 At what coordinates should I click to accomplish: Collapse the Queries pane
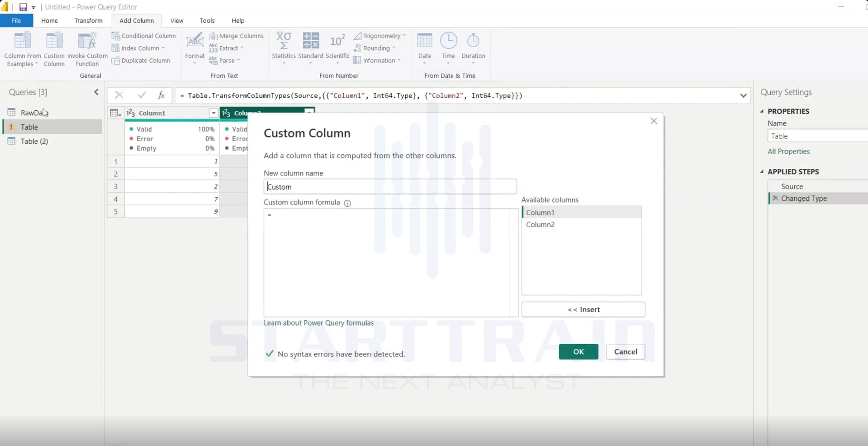click(x=96, y=92)
